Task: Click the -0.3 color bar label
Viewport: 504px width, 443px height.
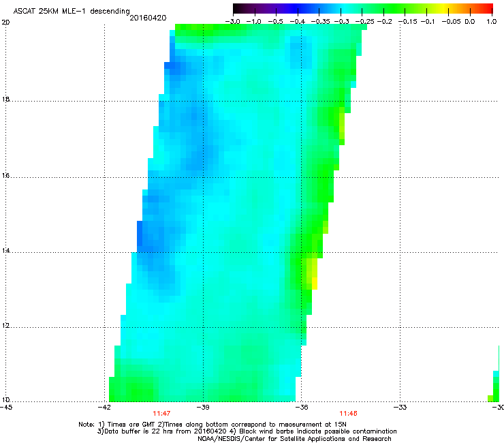Action: pos(342,22)
